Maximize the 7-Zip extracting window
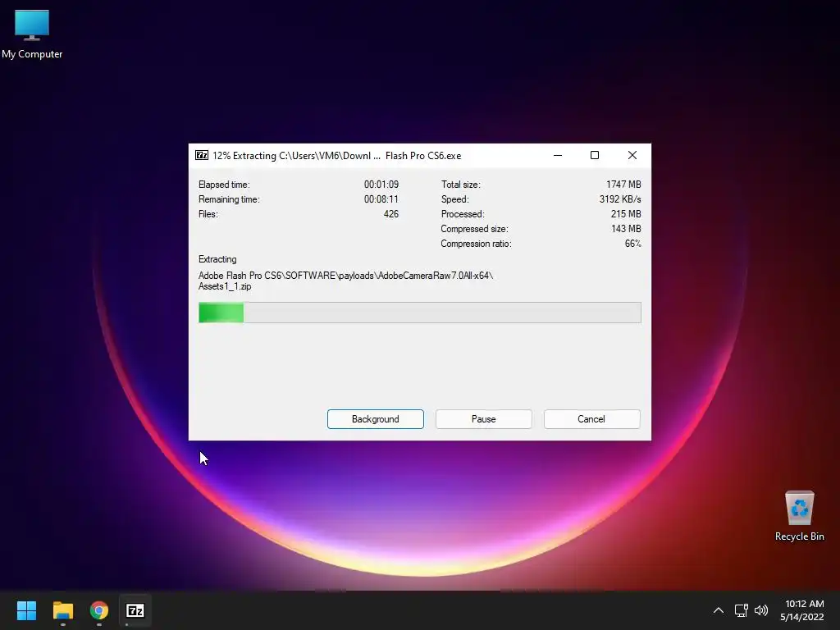Screen dimensions: 840x630 595,155
